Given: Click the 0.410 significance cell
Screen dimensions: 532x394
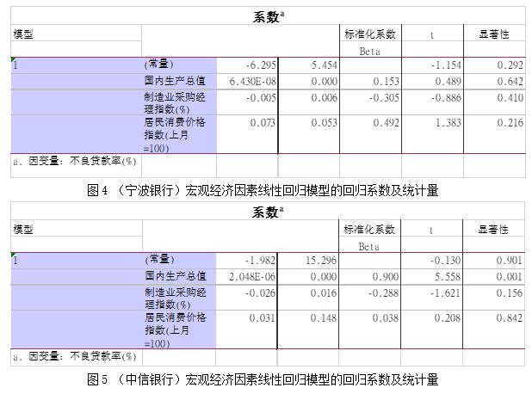Looking at the screenshot, I should tap(494, 102).
